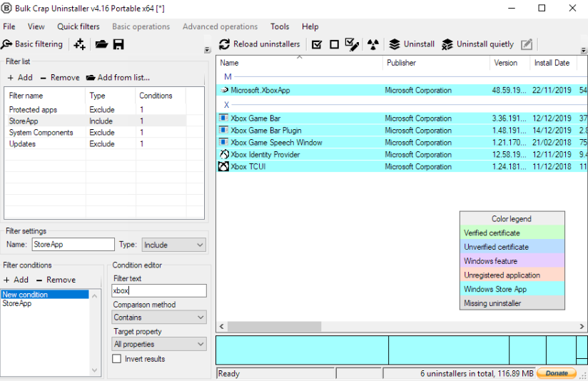Screen dimensions: 588x381
Task: Expand the Comparison method Contains dropdown
Action: [x=159, y=317]
